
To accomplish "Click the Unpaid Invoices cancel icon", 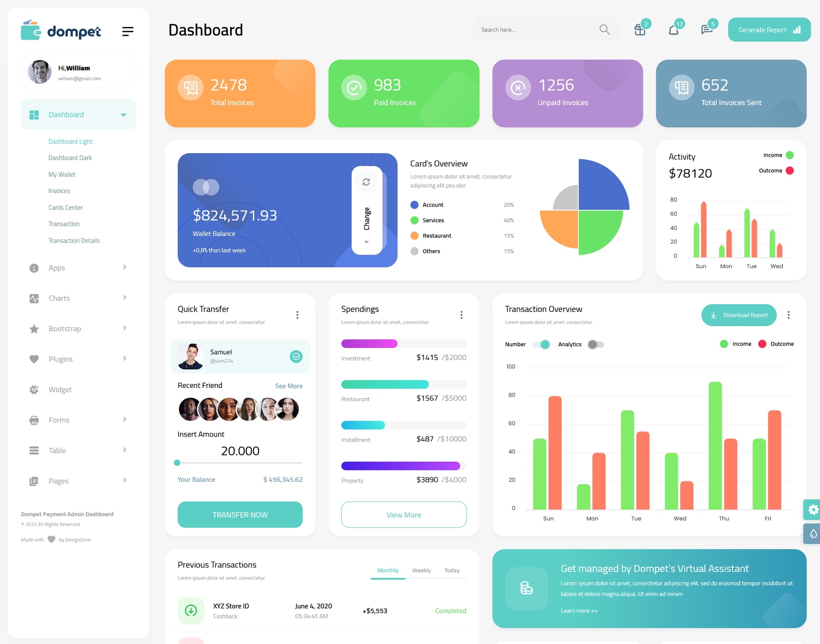I will coord(518,87).
